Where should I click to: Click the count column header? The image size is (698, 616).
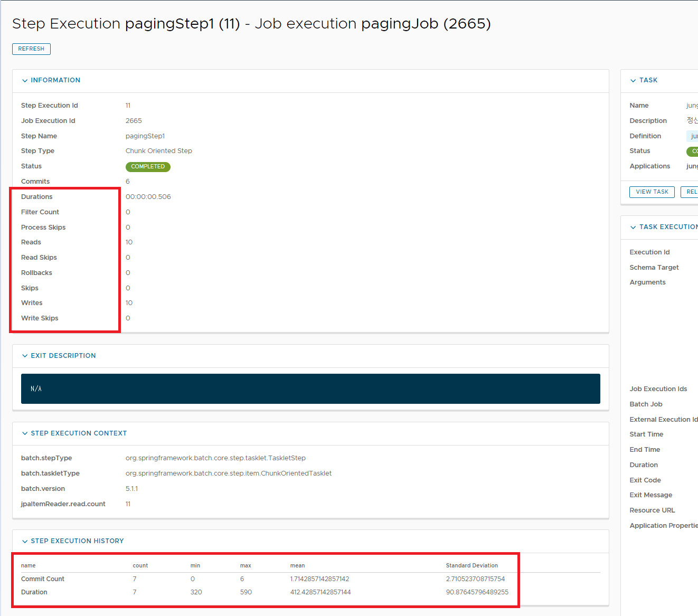tap(140, 566)
